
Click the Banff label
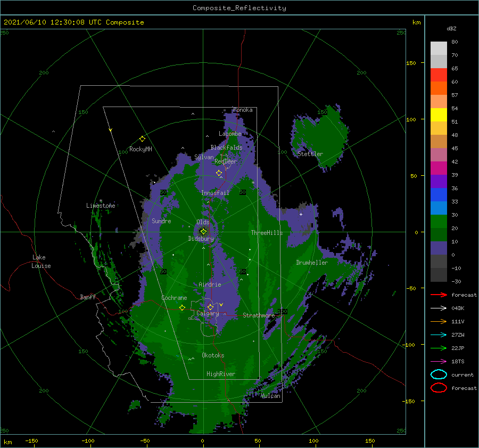[x=88, y=297]
